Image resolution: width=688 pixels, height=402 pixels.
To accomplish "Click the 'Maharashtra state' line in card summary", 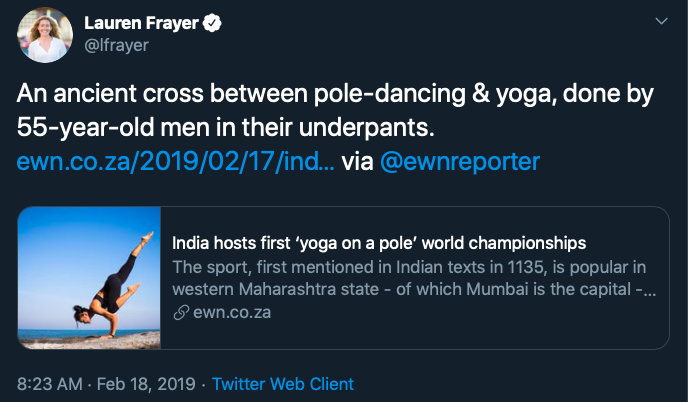I will pyautogui.click(x=410, y=290).
